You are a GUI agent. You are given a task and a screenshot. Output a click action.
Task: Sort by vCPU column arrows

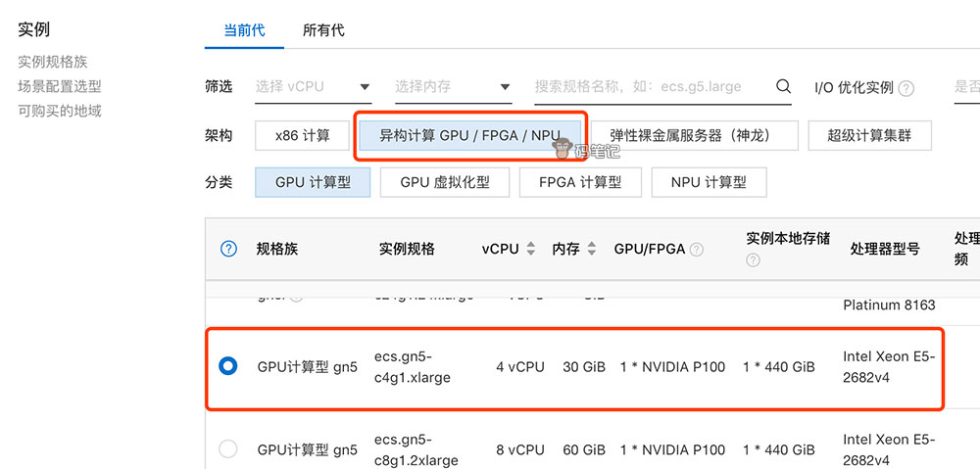click(531, 249)
